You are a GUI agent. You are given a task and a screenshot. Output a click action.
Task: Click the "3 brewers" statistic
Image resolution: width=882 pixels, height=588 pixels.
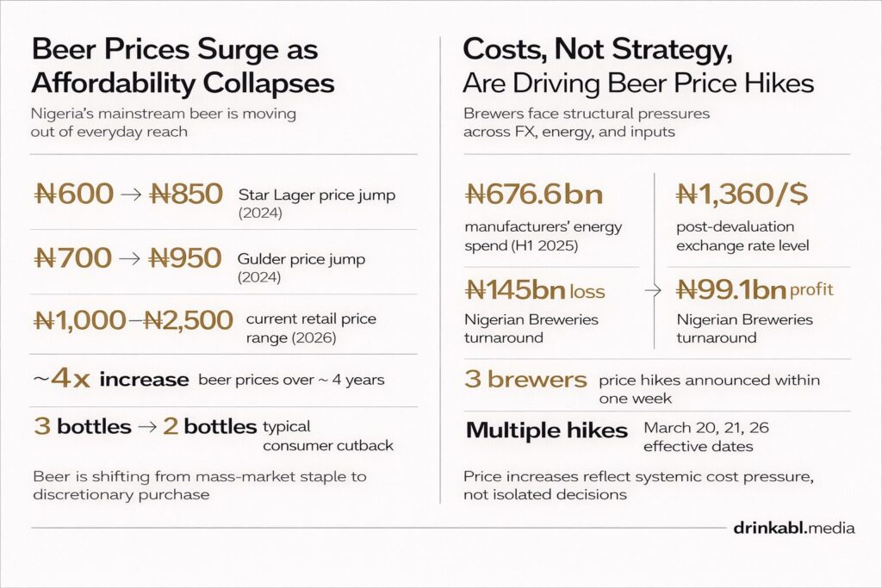pos(525,380)
